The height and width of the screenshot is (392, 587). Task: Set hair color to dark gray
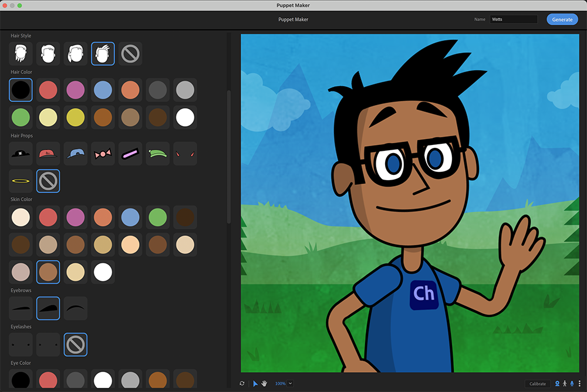157,90
